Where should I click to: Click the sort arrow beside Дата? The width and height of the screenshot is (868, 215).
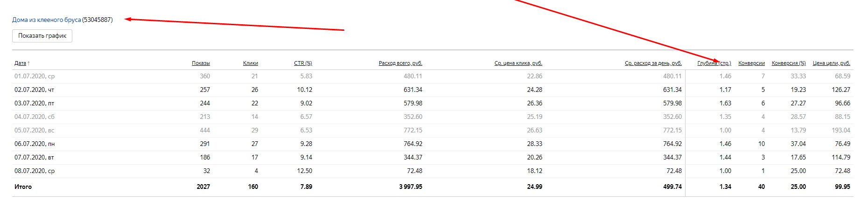coord(28,63)
